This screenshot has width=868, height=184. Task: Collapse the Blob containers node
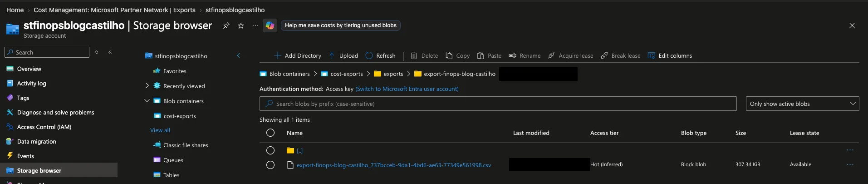click(147, 100)
